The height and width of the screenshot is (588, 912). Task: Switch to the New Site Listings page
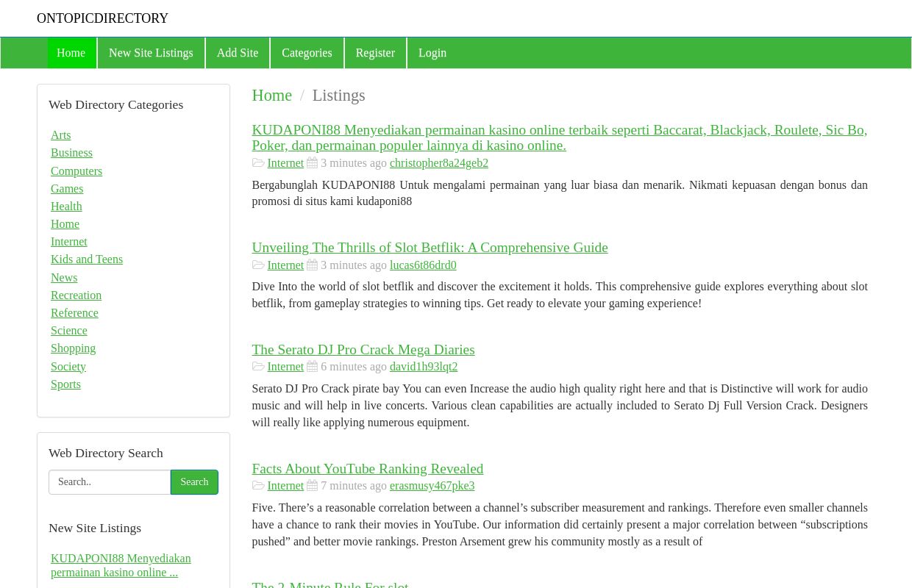(x=151, y=53)
